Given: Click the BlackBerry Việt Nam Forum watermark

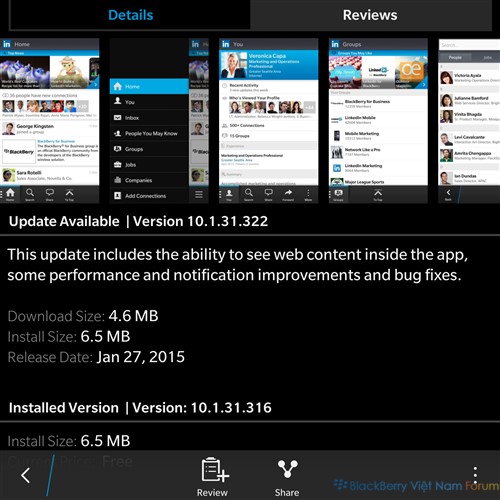Looking at the screenshot, I should 417,486.
